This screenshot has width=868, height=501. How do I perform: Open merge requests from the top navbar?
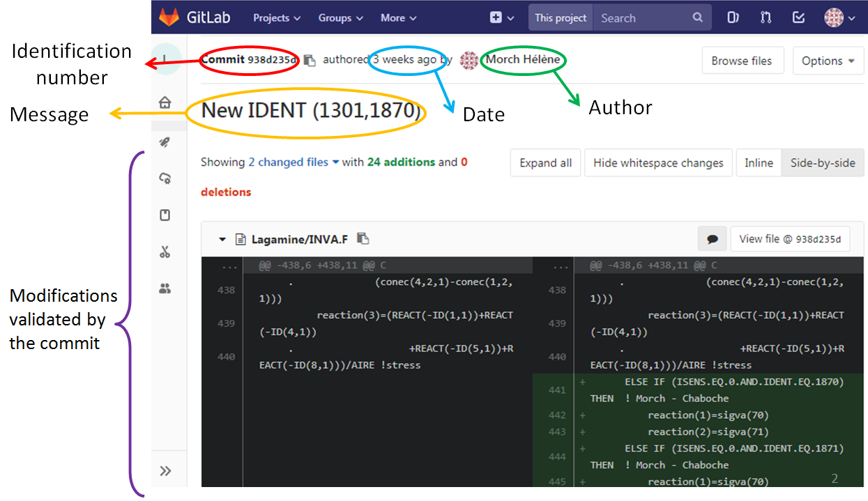766,17
